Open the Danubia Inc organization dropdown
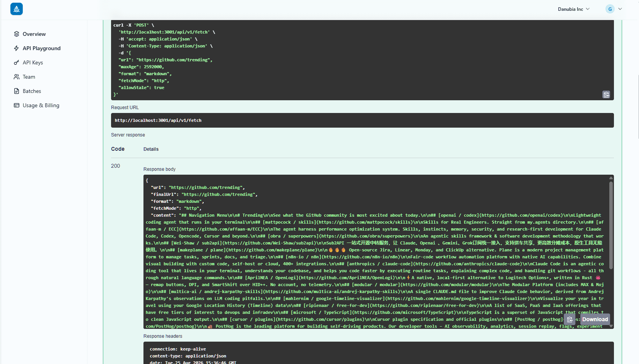The height and width of the screenshot is (364, 639). (x=573, y=9)
